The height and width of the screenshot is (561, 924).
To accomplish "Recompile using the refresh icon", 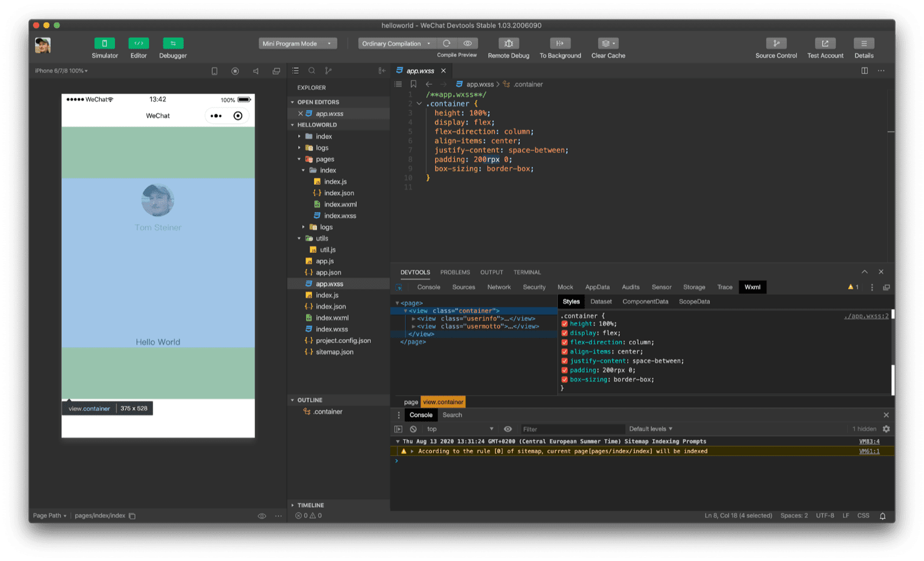I will pyautogui.click(x=446, y=43).
